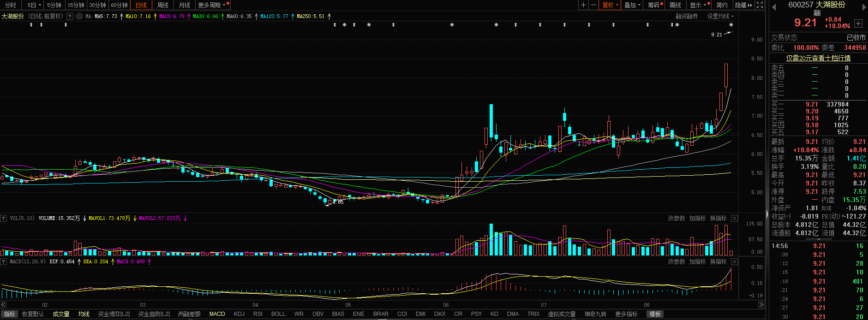Open the 设置均线 dropdown

720,16
